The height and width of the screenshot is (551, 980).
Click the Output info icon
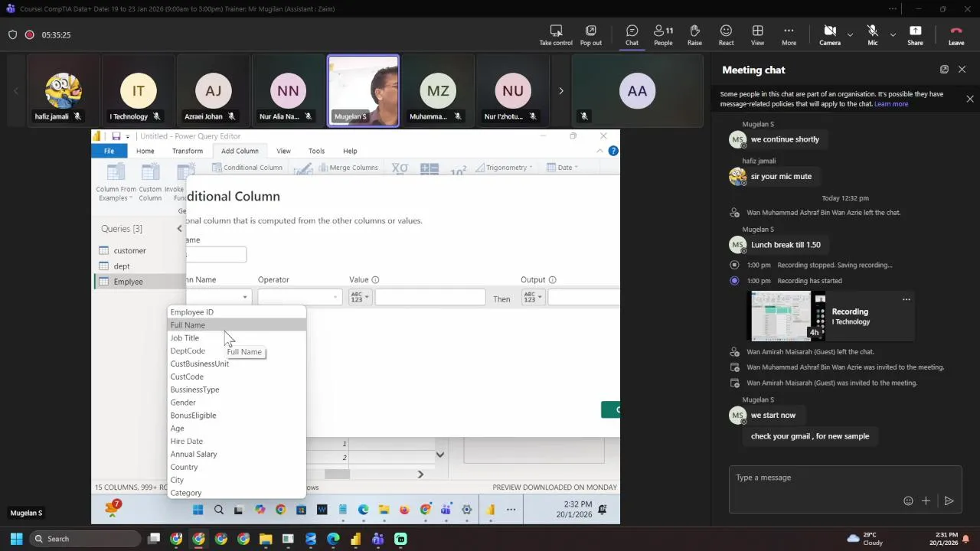[552, 280]
